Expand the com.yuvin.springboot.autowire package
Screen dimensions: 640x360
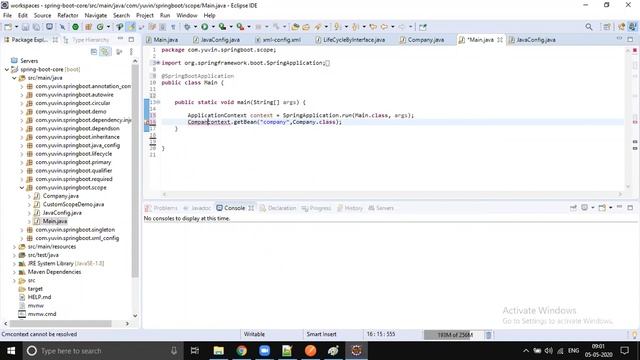click(x=22, y=95)
